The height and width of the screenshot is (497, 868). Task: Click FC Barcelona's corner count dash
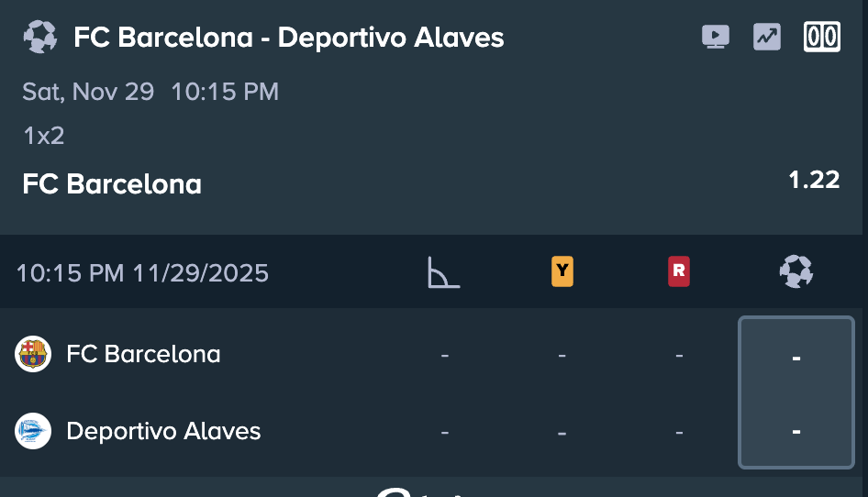[444, 355]
